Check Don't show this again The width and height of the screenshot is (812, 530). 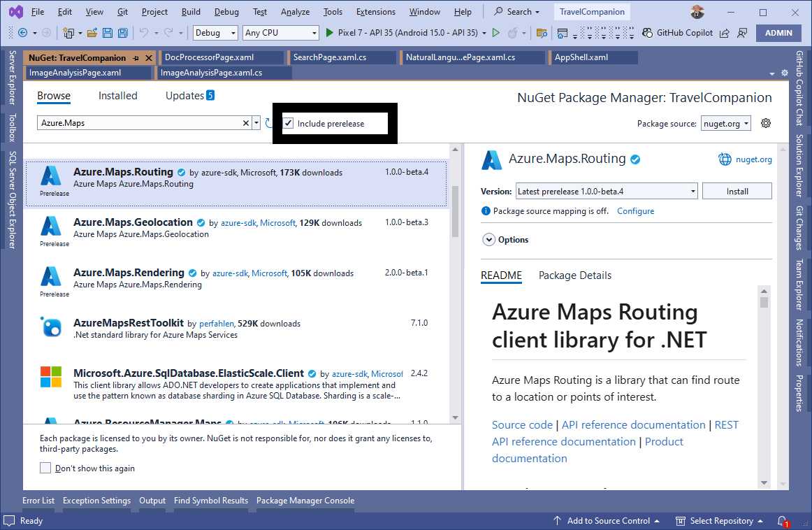[x=45, y=468]
